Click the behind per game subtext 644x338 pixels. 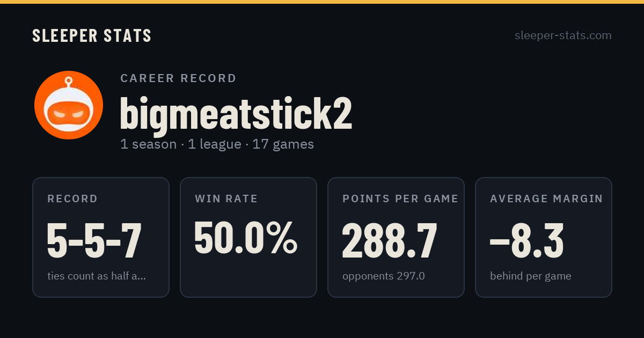[531, 276]
